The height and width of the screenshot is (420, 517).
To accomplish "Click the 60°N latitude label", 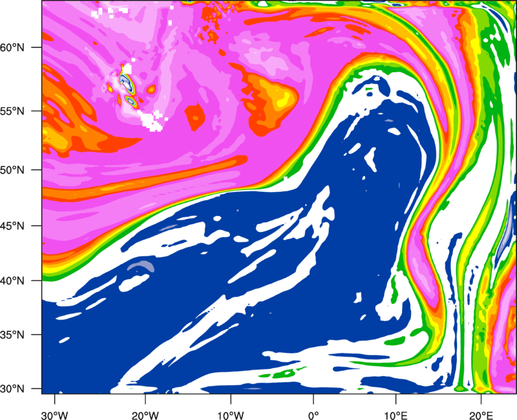I will click(12, 47).
